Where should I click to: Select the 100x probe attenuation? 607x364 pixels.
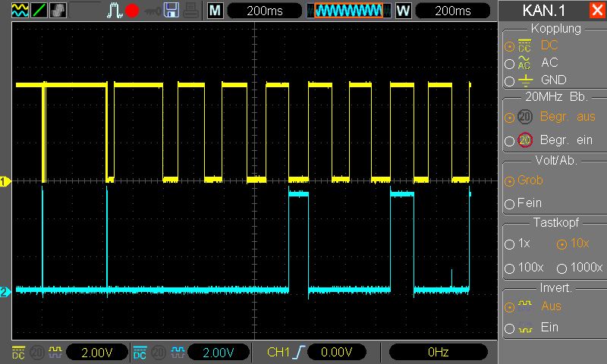tap(509, 268)
